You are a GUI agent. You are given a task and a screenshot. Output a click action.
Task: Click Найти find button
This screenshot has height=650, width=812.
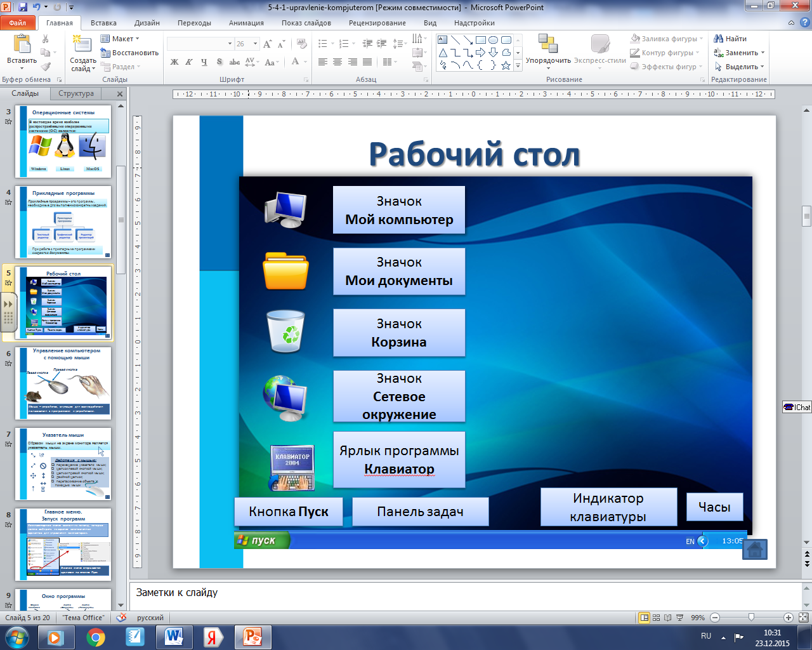point(730,39)
